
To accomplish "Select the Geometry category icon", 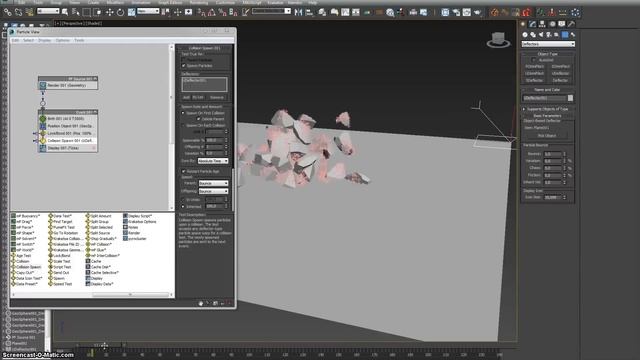I will [525, 35].
